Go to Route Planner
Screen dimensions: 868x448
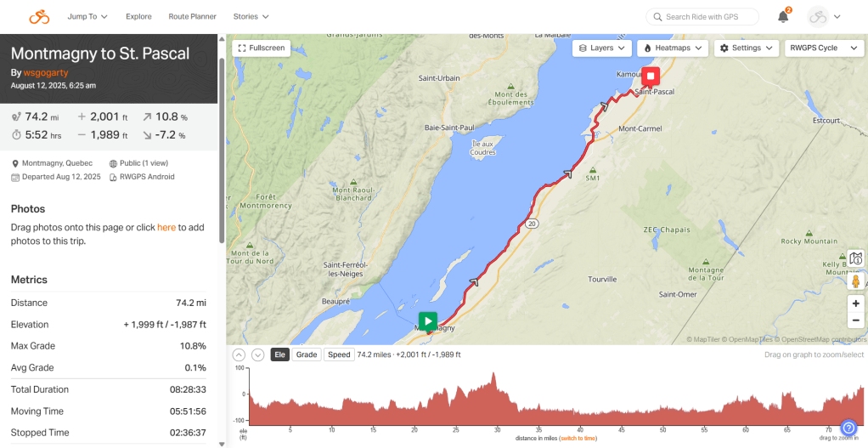[x=192, y=17]
